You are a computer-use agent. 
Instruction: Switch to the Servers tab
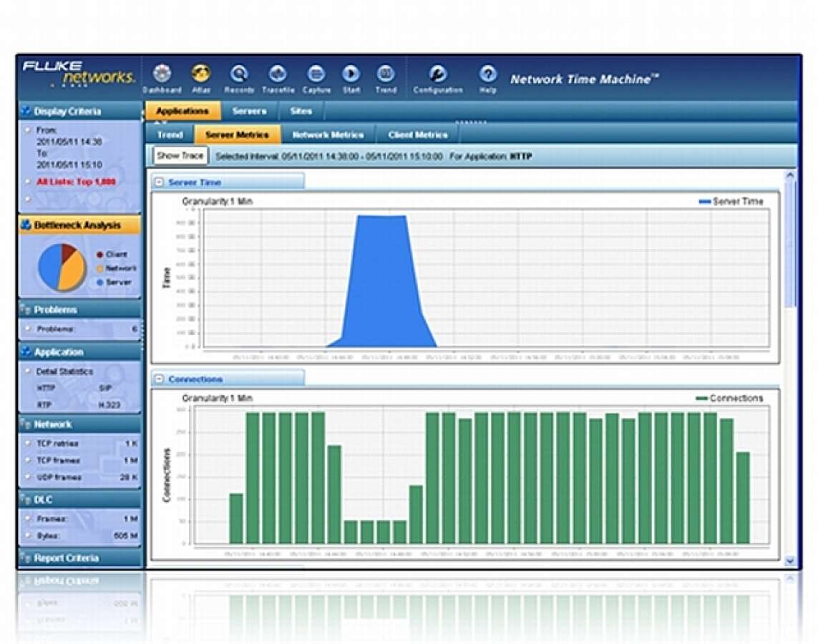click(249, 111)
